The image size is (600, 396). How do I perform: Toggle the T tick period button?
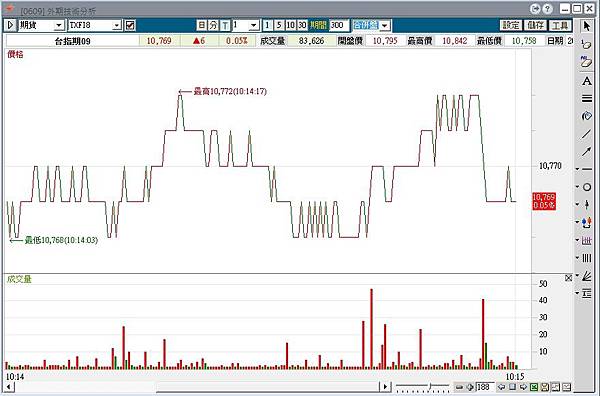(225, 25)
